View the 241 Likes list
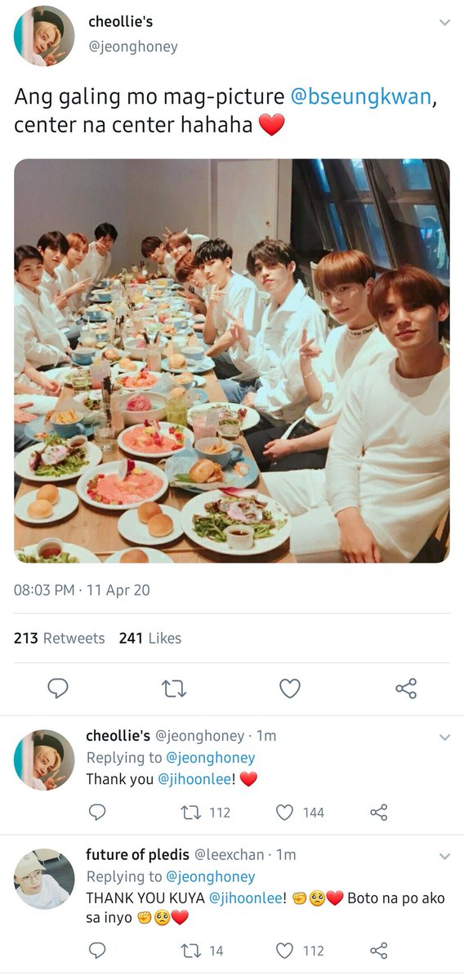 click(x=150, y=638)
